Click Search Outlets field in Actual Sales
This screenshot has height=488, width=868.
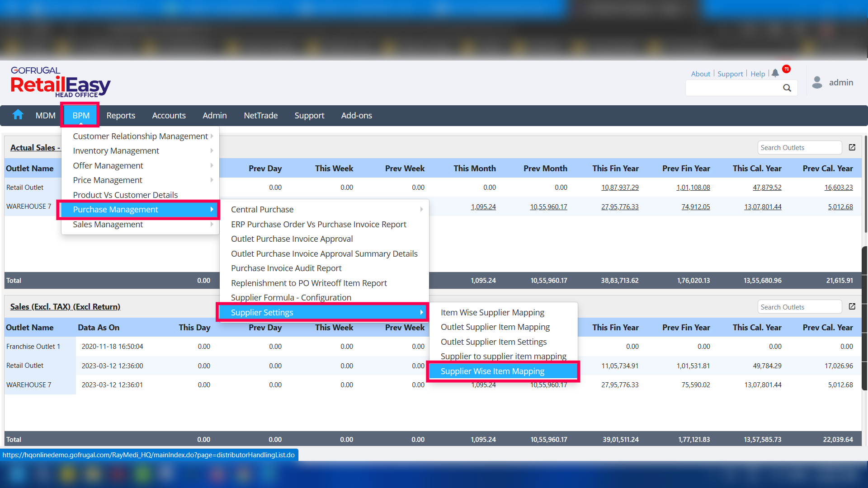pyautogui.click(x=799, y=147)
